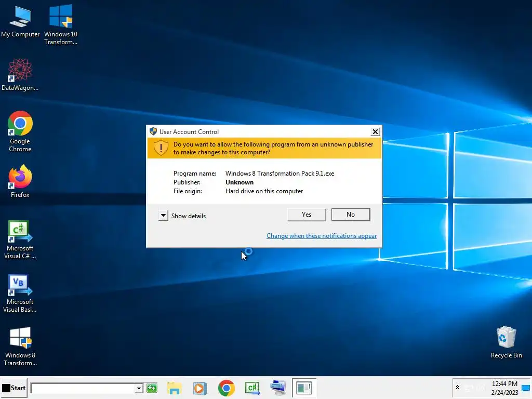Screen dimensions: 532x399
Task: Click the bold Unknown publisher text
Action: 239,182
